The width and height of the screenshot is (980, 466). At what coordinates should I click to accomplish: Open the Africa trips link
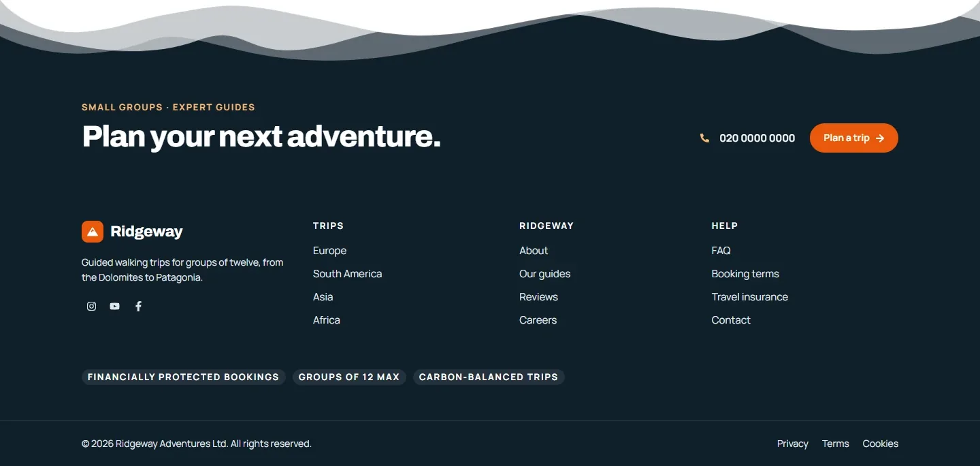(x=326, y=320)
